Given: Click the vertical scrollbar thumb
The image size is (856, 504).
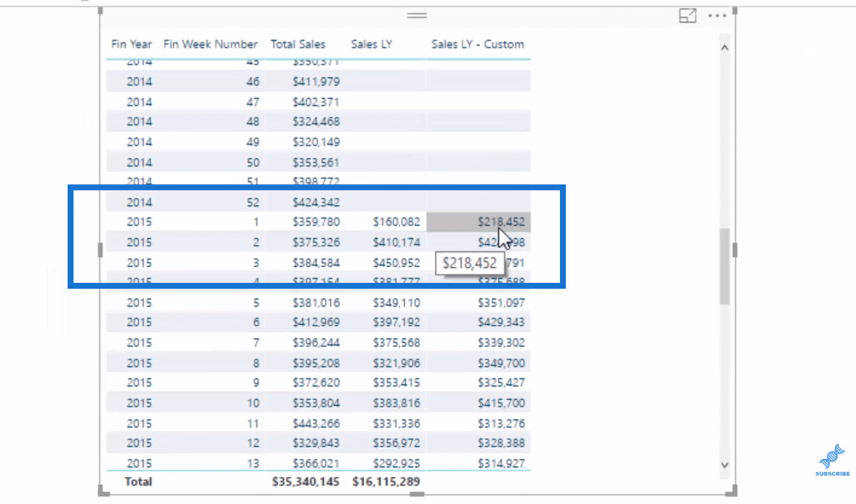Looking at the screenshot, I should 725,266.
